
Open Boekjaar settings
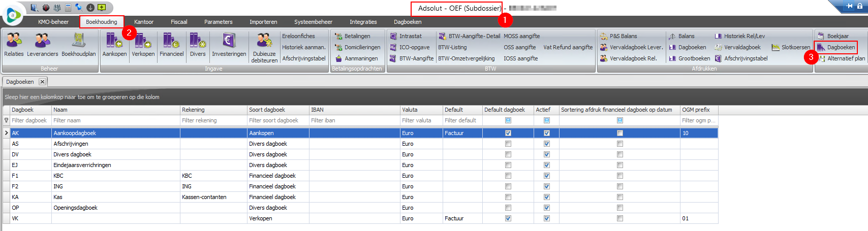833,36
